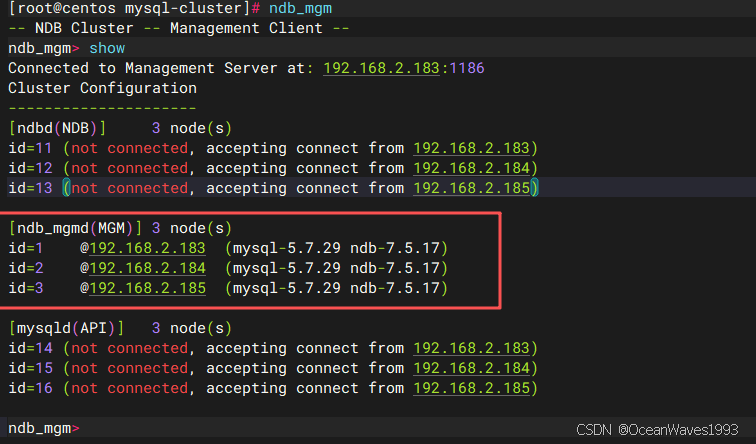Click IP 192.168.2.184 in the id=12 row
Viewport: 756px width, 444px height.
471,168
